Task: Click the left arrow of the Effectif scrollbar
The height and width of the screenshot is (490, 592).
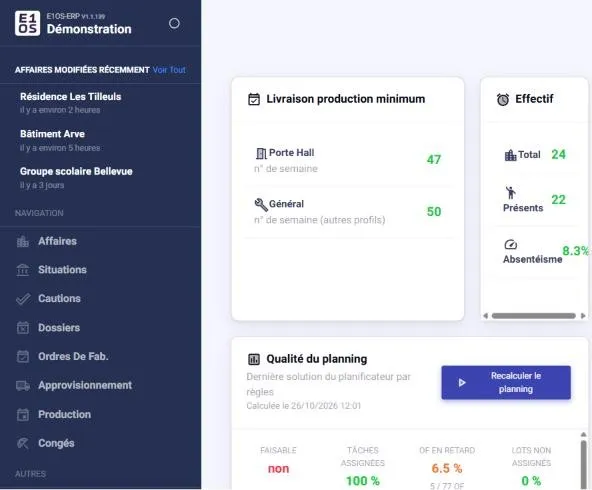Action: [x=486, y=316]
